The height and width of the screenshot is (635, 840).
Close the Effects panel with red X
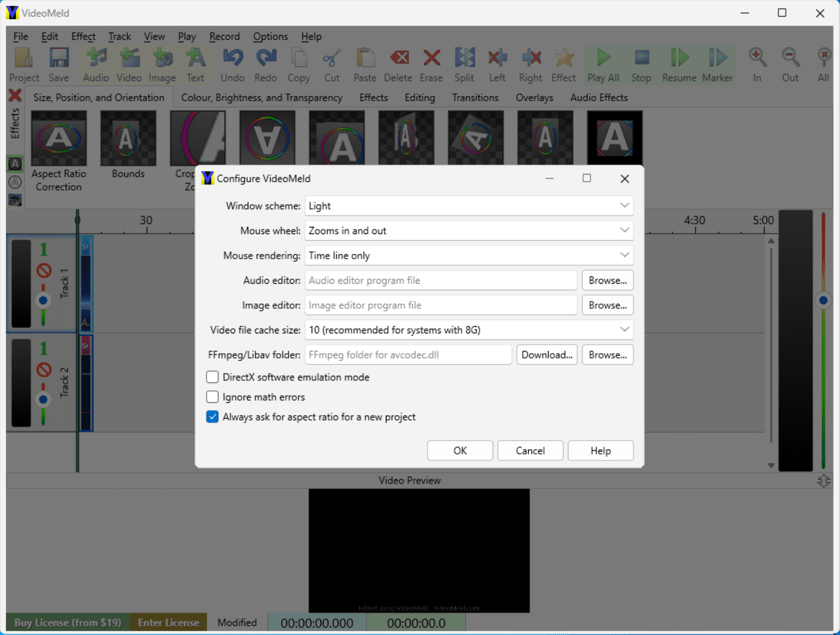coord(15,97)
